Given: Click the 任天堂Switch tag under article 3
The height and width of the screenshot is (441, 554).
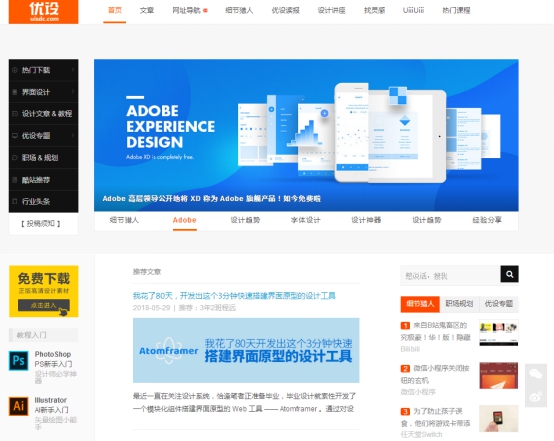Looking at the screenshot, I should [x=421, y=434].
